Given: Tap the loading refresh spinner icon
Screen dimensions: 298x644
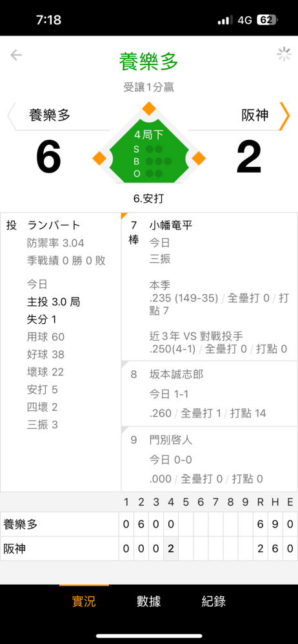Looking at the screenshot, I should pyautogui.click(x=284, y=55).
